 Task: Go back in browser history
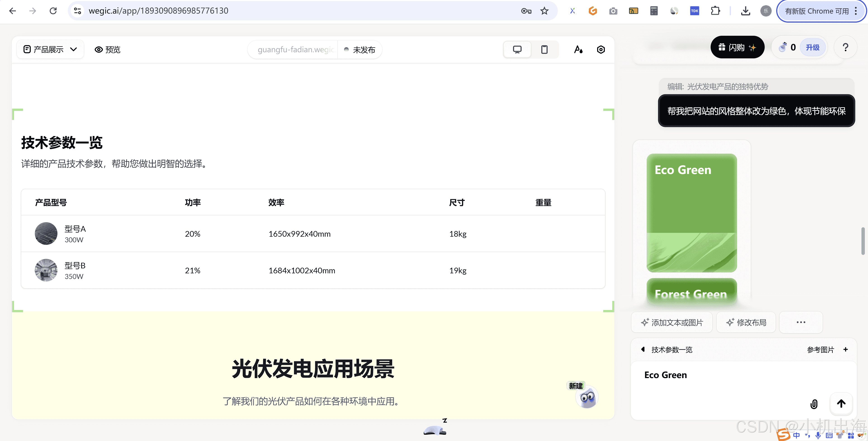point(12,11)
